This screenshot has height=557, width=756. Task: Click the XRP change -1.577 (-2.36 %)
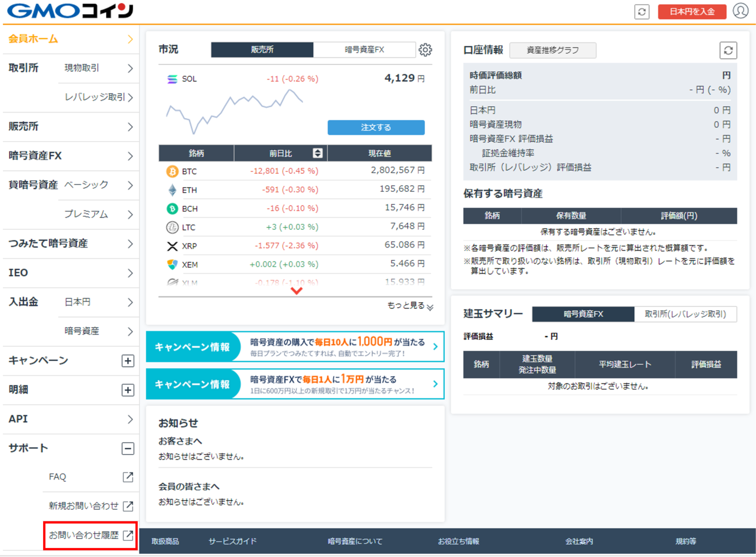click(x=286, y=245)
